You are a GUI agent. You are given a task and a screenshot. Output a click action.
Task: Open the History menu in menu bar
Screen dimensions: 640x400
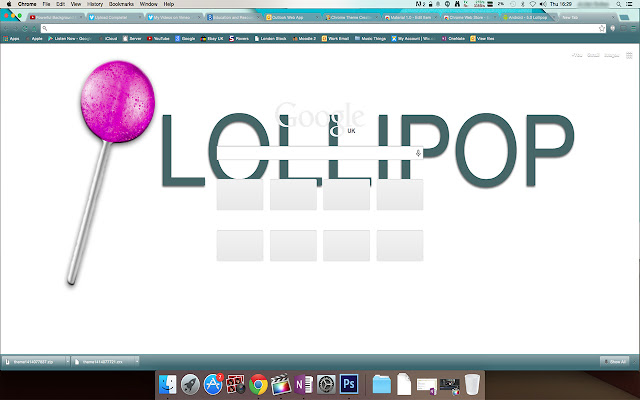94,4
